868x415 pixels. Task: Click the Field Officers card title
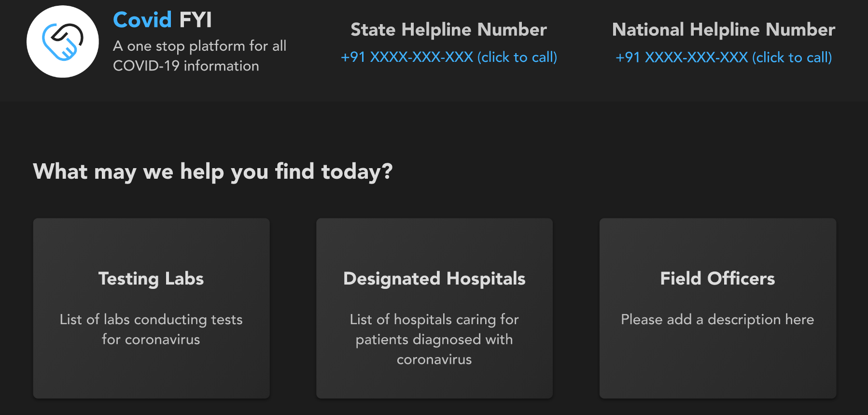717,279
